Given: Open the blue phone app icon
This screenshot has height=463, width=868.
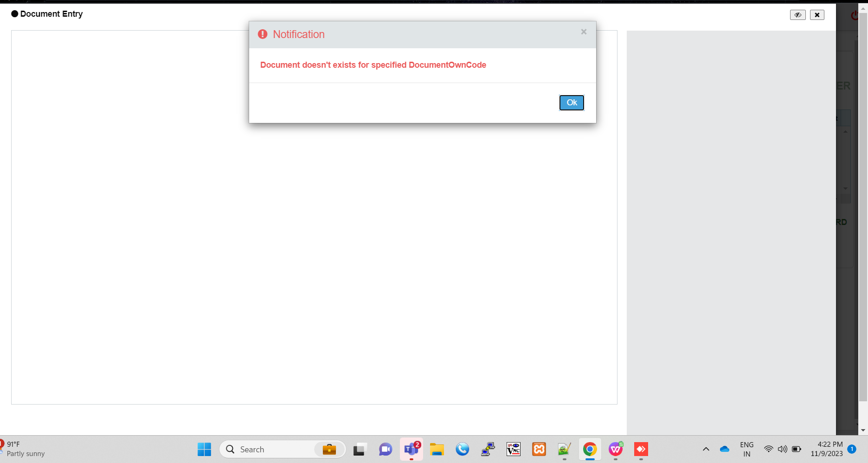Looking at the screenshot, I should (x=463, y=449).
